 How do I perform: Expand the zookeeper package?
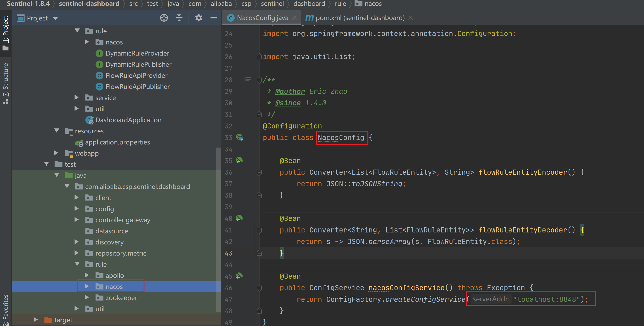click(87, 297)
